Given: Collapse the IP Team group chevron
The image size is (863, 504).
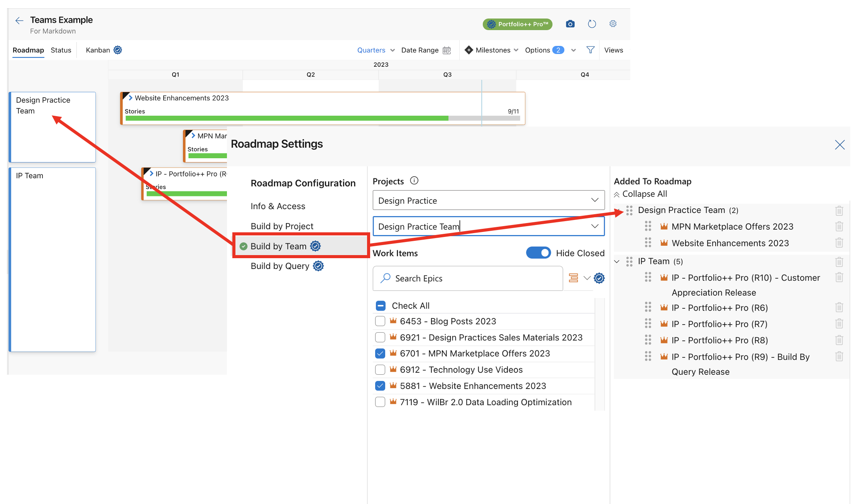Looking at the screenshot, I should 617,262.
